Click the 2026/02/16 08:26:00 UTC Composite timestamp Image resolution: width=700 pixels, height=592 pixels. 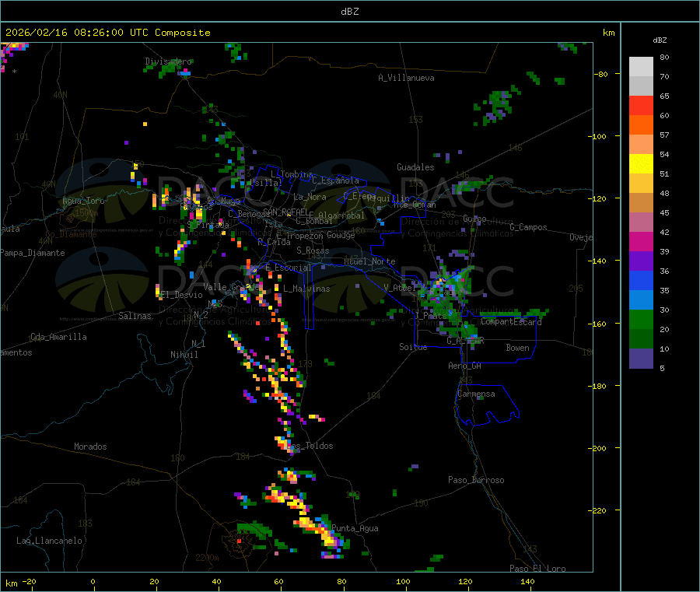point(107,33)
